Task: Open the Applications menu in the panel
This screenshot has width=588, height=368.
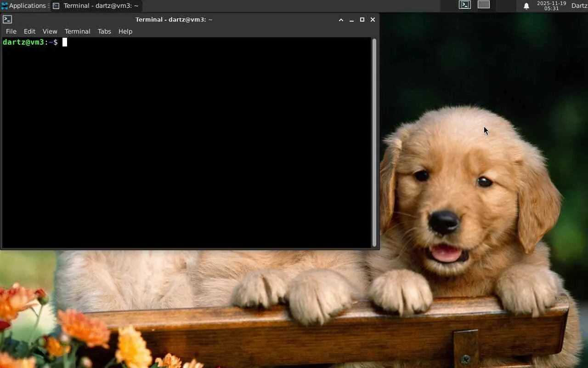Action: click(x=27, y=6)
